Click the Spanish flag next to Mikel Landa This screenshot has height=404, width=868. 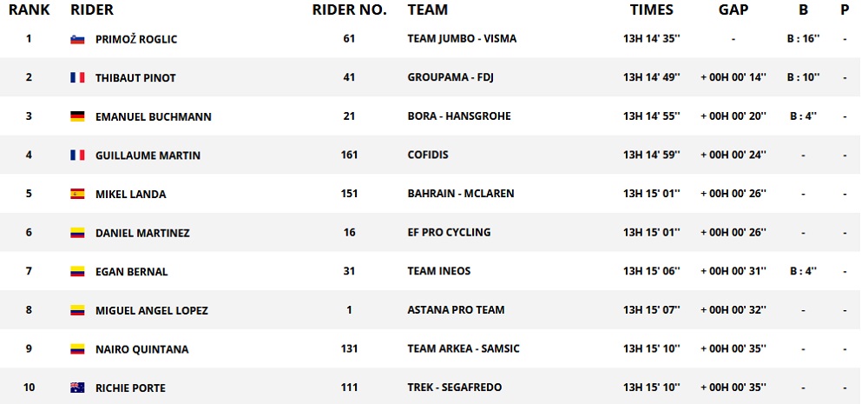77,194
